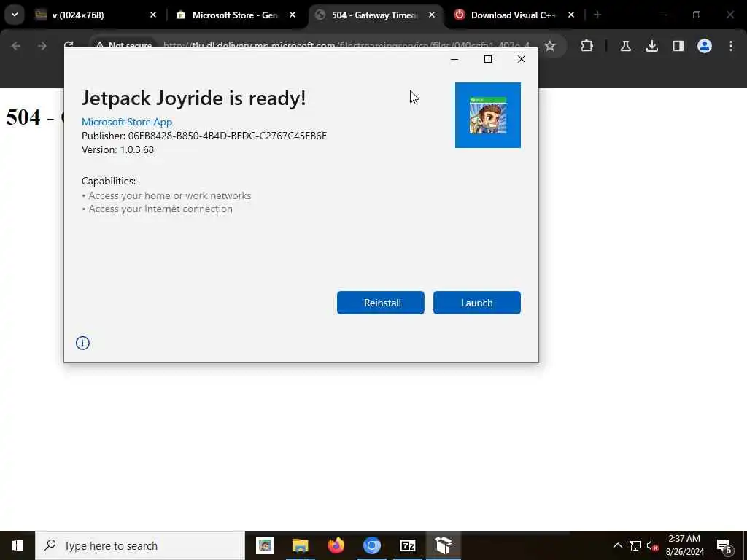Close the App Installer dialog
Image resolution: width=747 pixels, height=560 pixels.
(x=521, y=59)
